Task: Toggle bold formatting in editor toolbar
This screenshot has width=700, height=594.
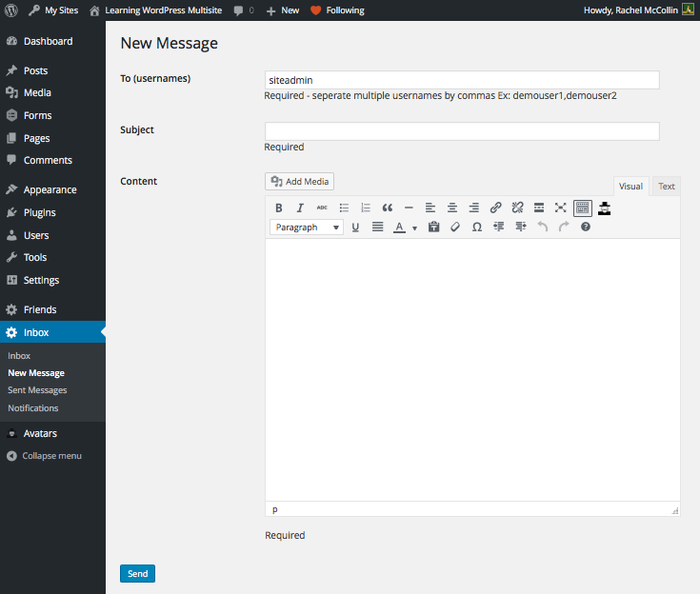Action: (x=278, y=208)
